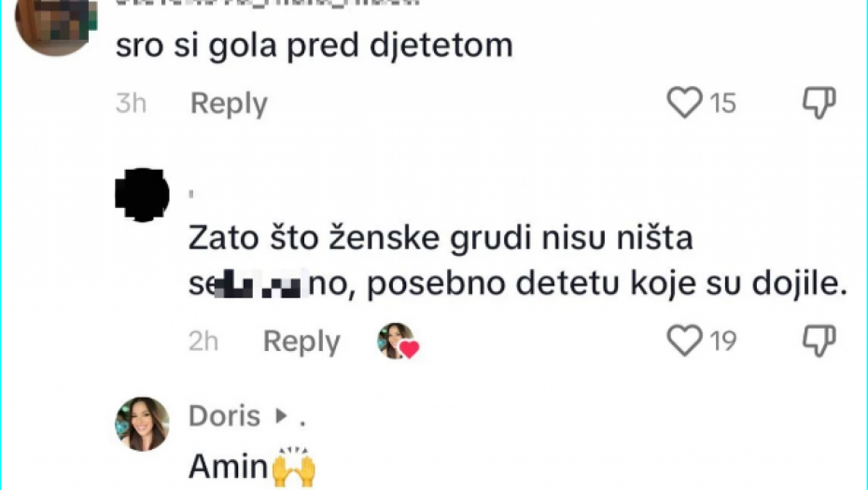Tap the heart next to 19 likes

click(685, 342)
